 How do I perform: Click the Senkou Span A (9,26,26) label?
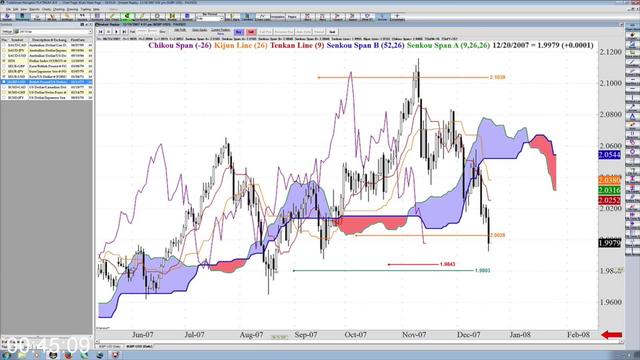point(448,45)
